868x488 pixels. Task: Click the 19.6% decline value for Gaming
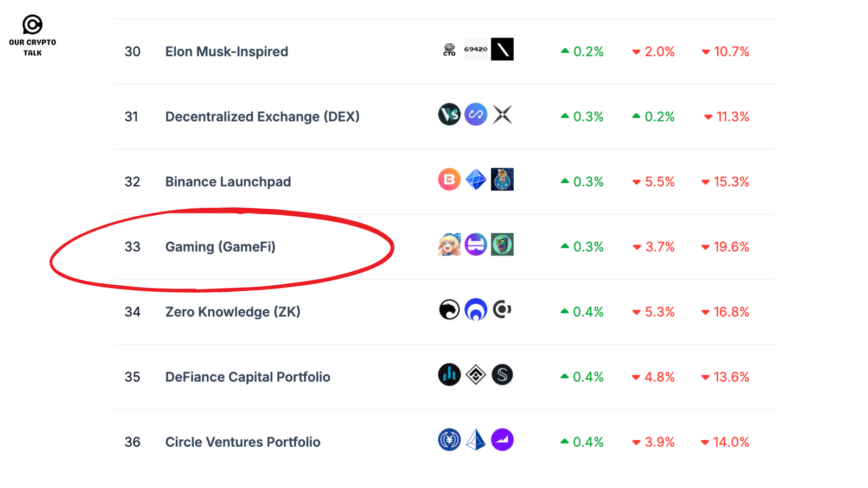(x=731, y=247)
